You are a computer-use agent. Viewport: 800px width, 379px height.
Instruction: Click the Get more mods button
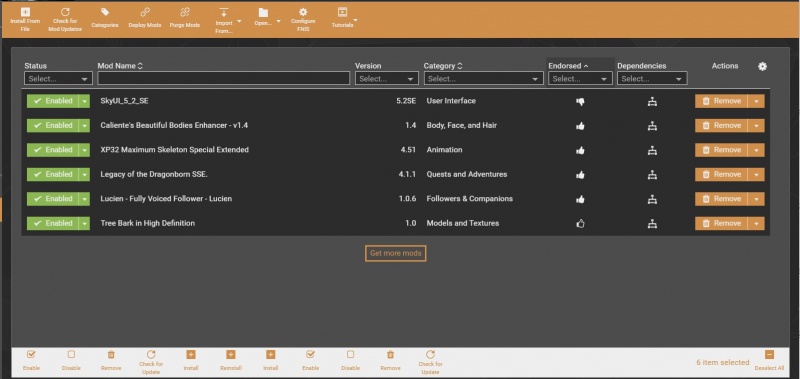click(395, 254)
